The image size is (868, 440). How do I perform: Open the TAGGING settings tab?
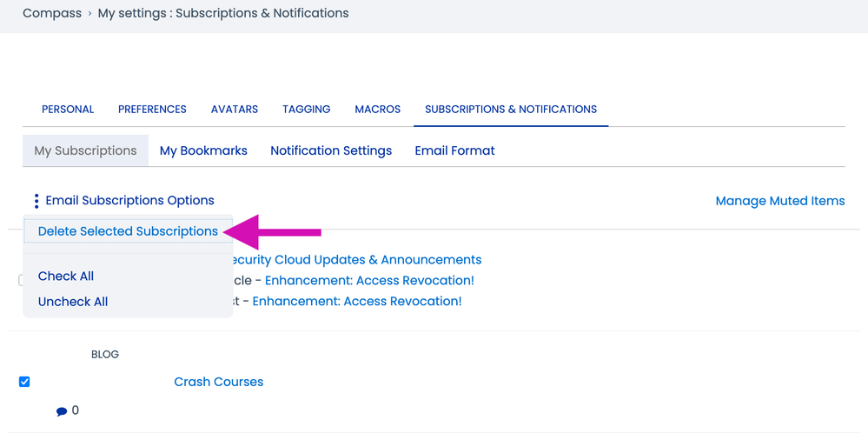click(x=306, y=110)
